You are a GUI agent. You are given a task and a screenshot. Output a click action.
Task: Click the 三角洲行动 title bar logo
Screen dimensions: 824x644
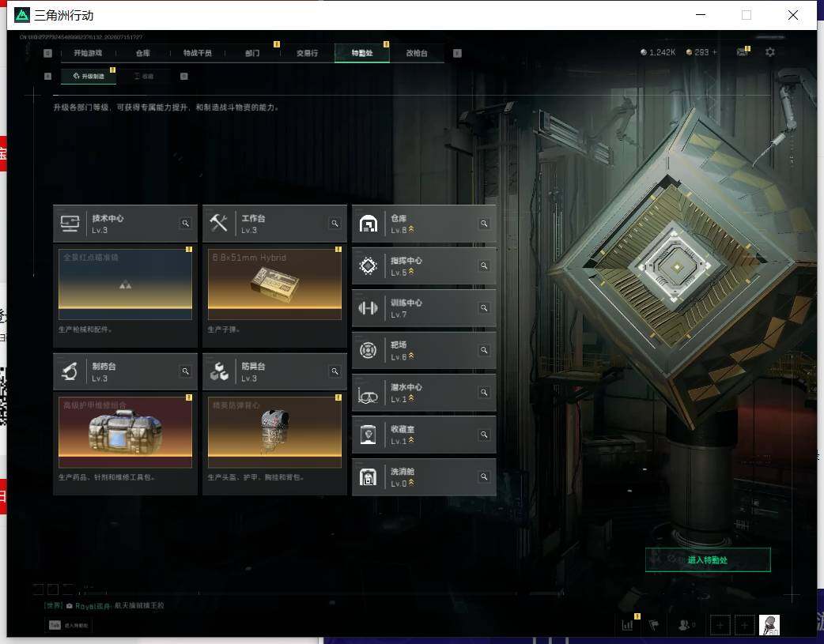[x=22, y=15]
